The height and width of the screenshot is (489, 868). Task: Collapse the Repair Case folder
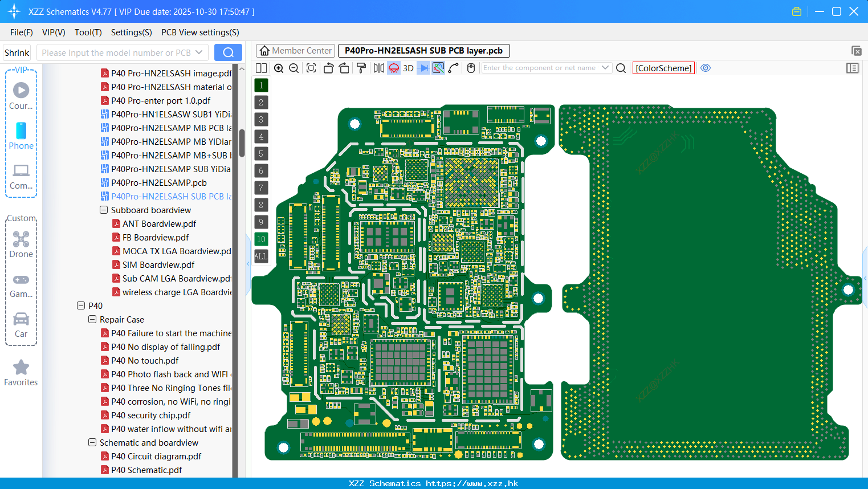92,319
